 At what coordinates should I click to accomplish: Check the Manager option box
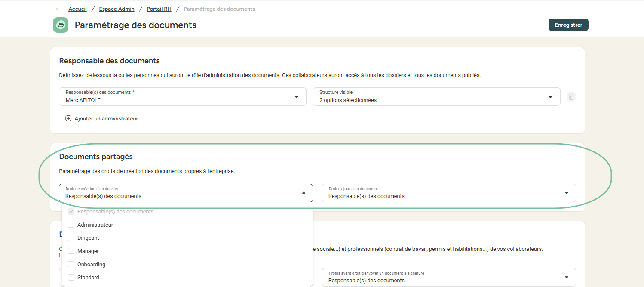click(x=71, y=251)
